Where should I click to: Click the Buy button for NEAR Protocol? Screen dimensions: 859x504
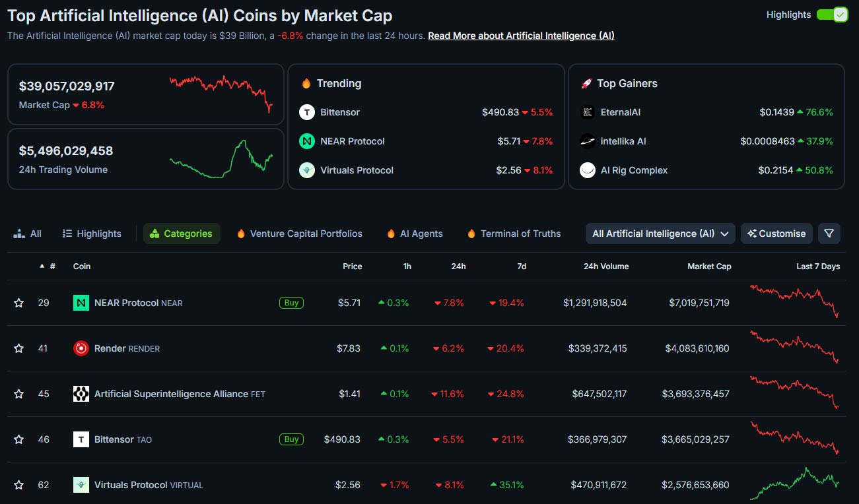[291, 303]
